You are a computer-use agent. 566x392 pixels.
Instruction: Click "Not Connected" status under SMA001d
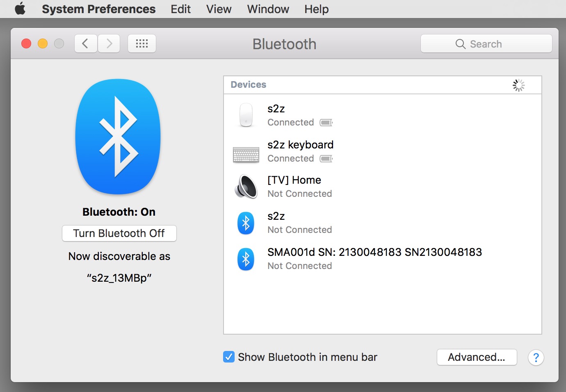click(x=300, y=266)
